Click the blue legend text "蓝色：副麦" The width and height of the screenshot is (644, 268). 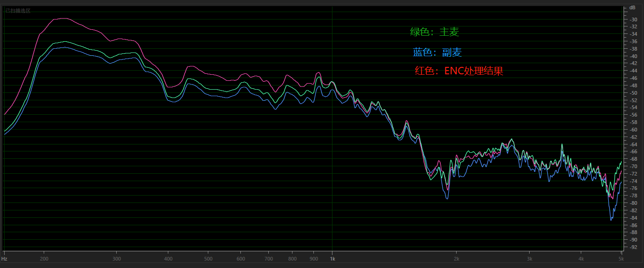(437, 52)
